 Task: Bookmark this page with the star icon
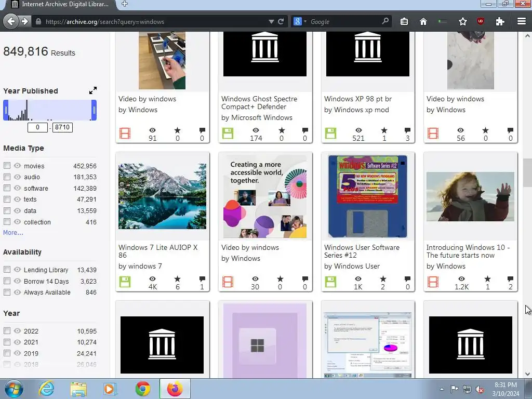click(x=462, y=21)
